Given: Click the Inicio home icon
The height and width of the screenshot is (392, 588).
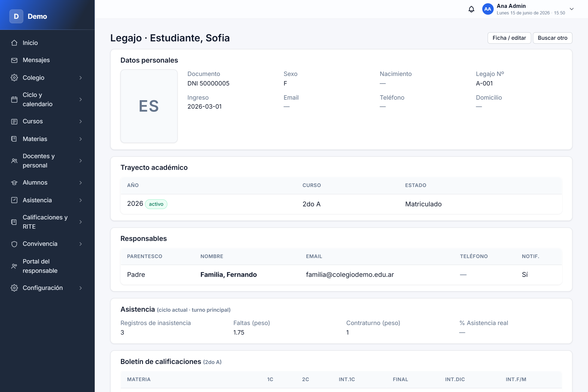Looking at the screenshot, I should pos(14,43).
